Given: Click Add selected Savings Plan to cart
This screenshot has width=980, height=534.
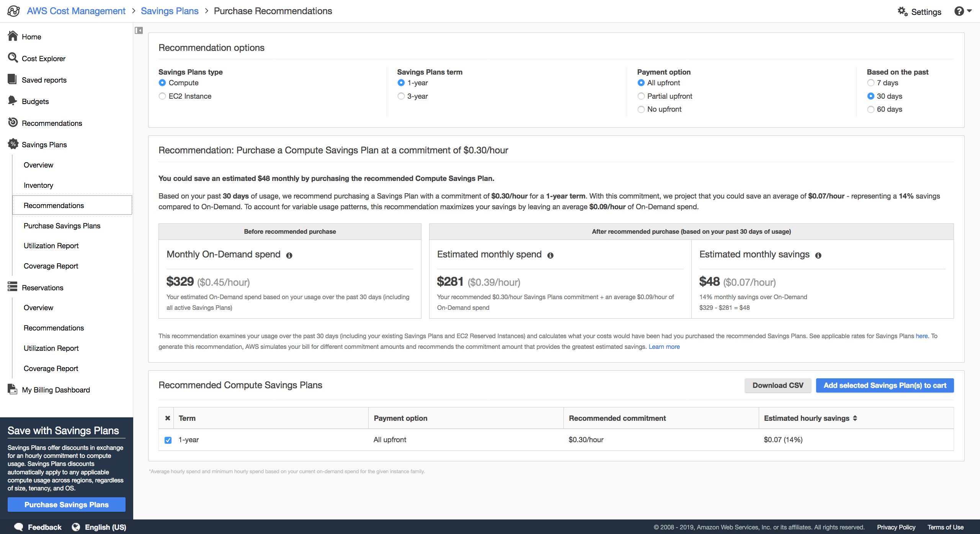Looking at the screenshot, I should click(885, 385).
